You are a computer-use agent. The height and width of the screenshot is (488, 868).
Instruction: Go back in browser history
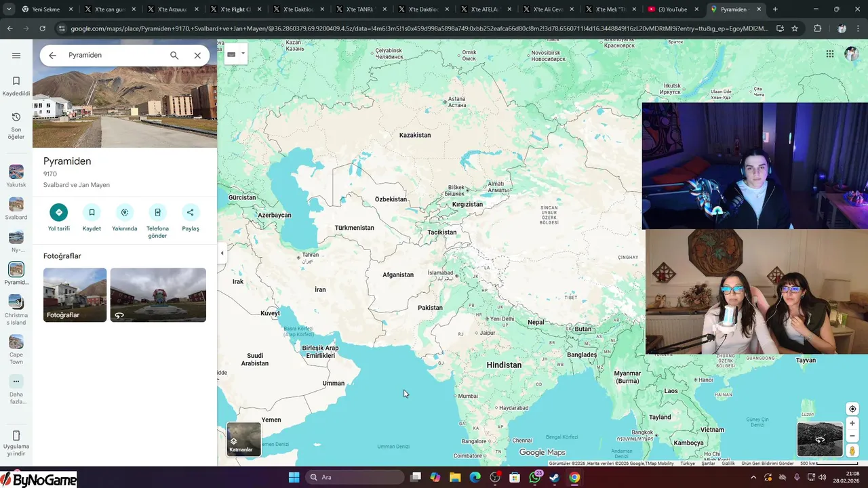pyautogui.click(x=9, y=28)
